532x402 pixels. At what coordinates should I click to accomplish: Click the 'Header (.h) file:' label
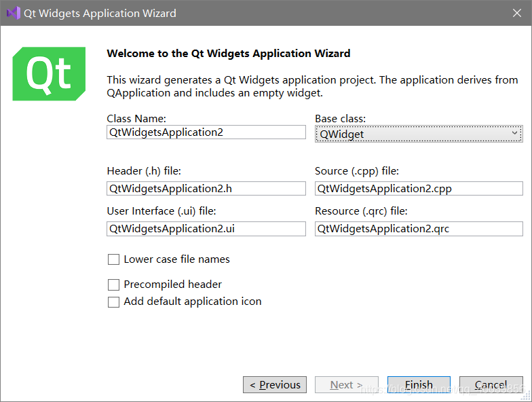(x=144, y=171)
